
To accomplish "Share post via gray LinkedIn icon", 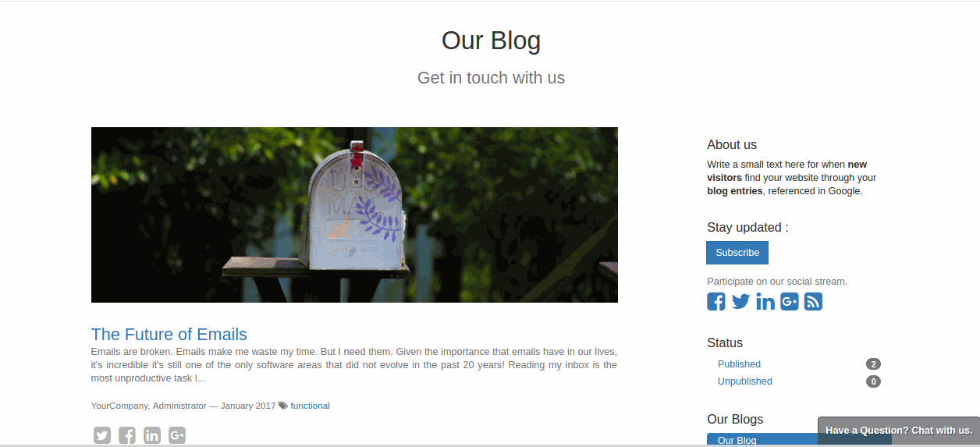I will [152, 435].
